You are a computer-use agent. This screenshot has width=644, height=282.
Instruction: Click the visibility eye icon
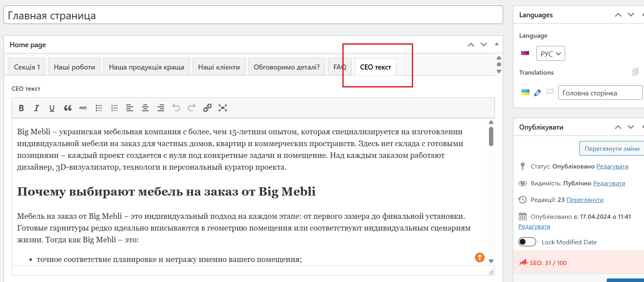(x=522, y=183)
